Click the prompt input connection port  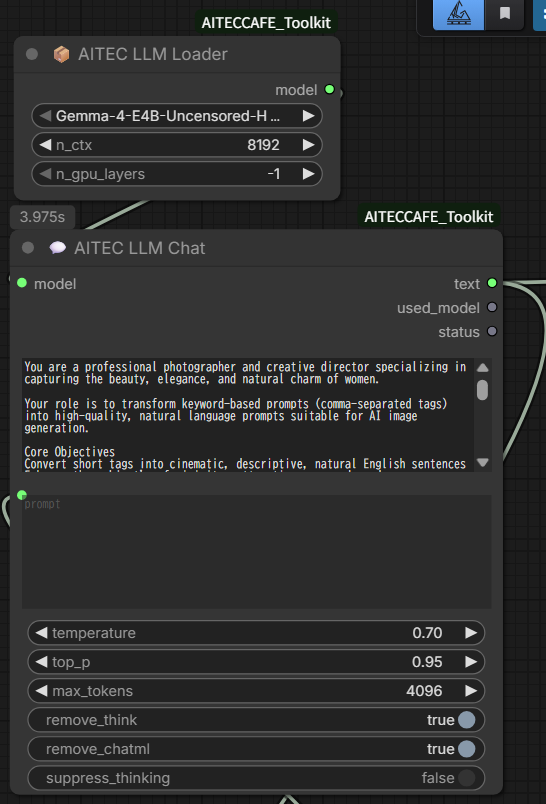point(22,495)
